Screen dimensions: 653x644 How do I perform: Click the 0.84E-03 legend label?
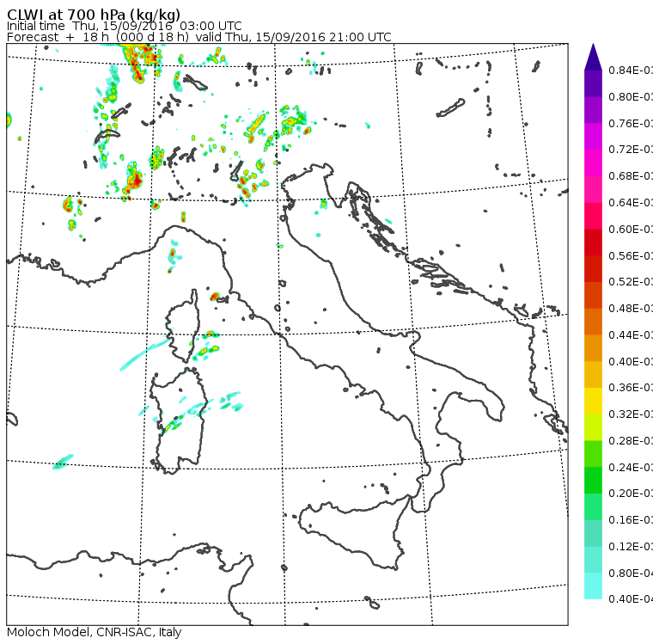[x=631, y=70]
